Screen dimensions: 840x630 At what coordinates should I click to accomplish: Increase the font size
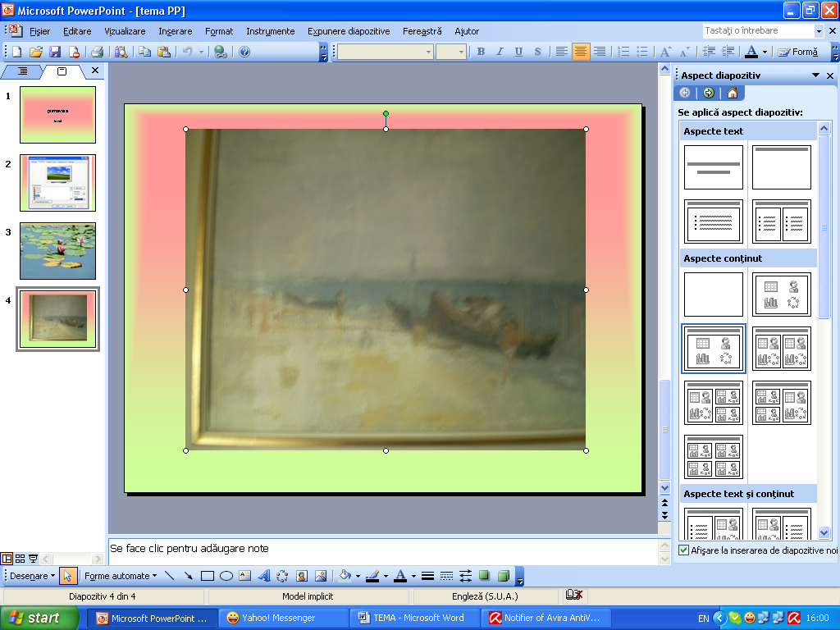point(665,52)
